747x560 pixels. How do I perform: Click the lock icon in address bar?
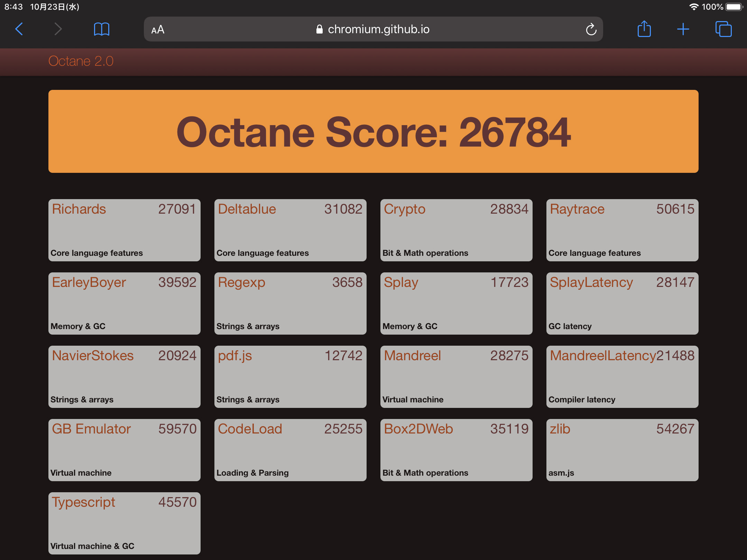(x=319, y=29)
